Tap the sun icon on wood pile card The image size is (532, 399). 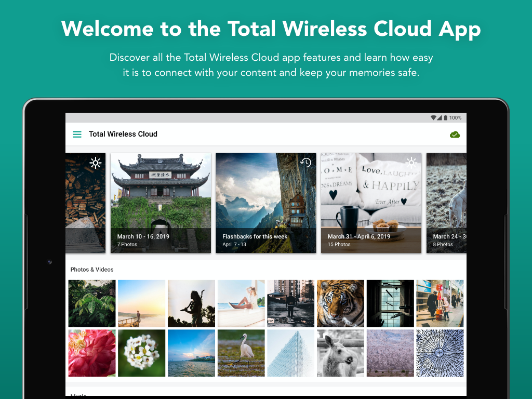pyautogui.click(x=96, y=163)
